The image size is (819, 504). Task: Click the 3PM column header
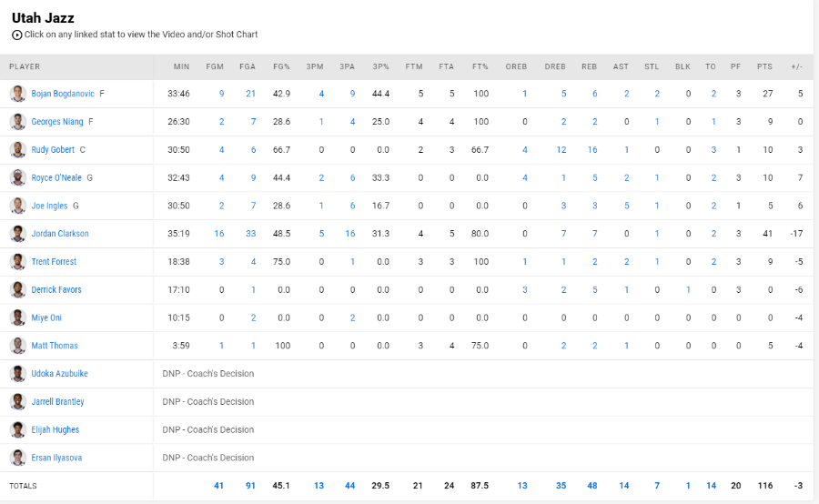coord(315,66)
